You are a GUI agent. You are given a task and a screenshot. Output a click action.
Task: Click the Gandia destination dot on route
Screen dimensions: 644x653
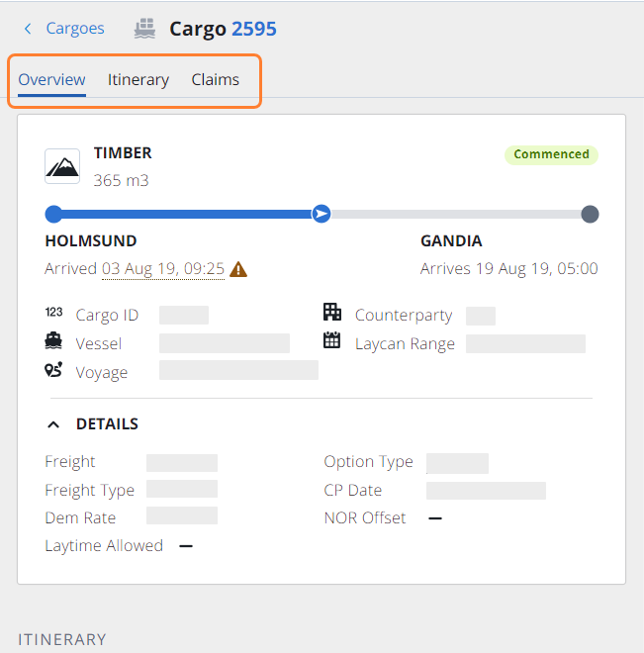[590, 214]
